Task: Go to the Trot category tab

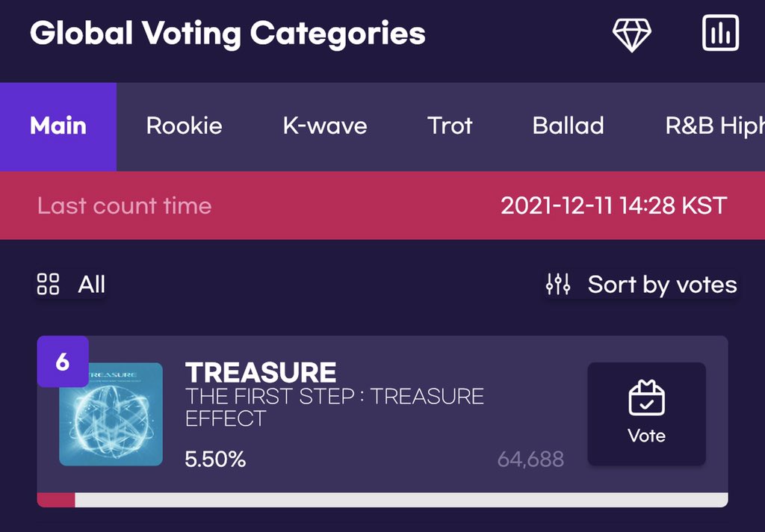Action: (450, 126)
